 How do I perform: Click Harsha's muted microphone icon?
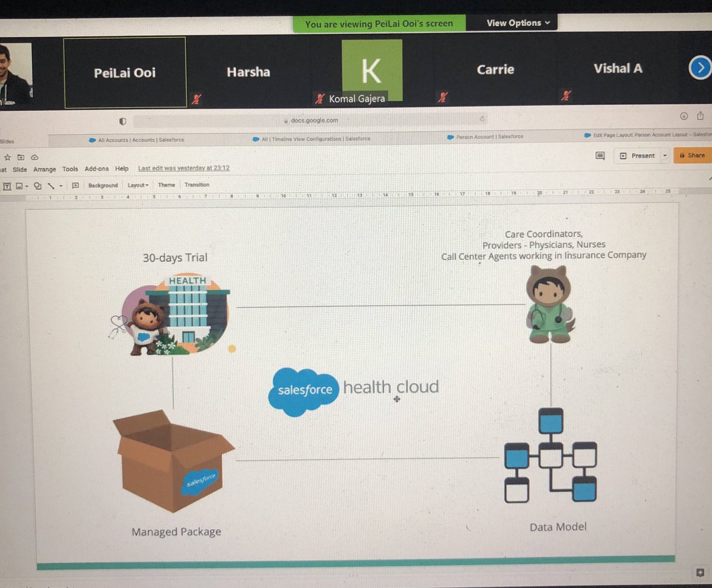[196, 98]
